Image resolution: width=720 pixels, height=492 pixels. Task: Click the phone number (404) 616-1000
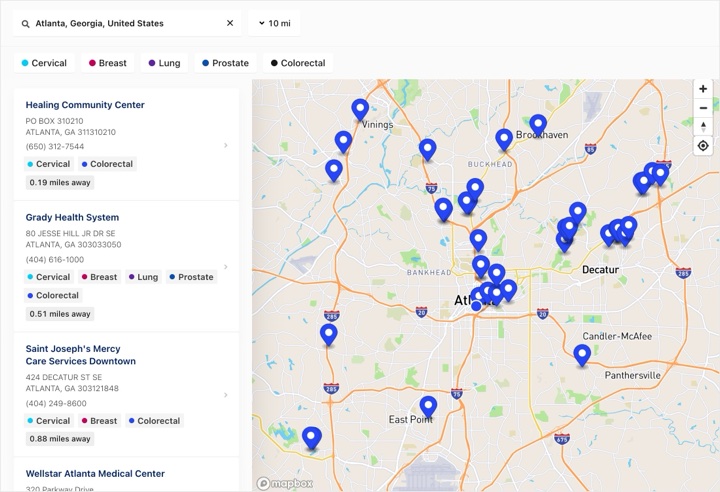(55, 260)
